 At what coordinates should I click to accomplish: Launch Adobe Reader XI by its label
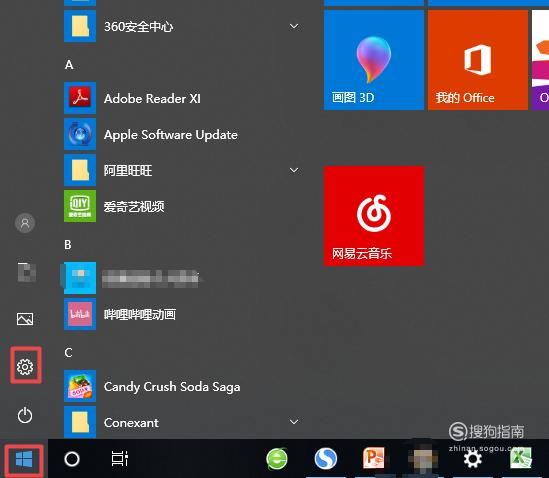tap(152, 98)
